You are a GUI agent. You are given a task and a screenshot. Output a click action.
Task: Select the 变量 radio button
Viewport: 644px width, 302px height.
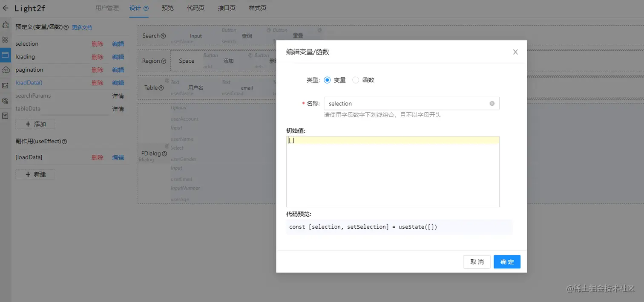click(327, 80)
